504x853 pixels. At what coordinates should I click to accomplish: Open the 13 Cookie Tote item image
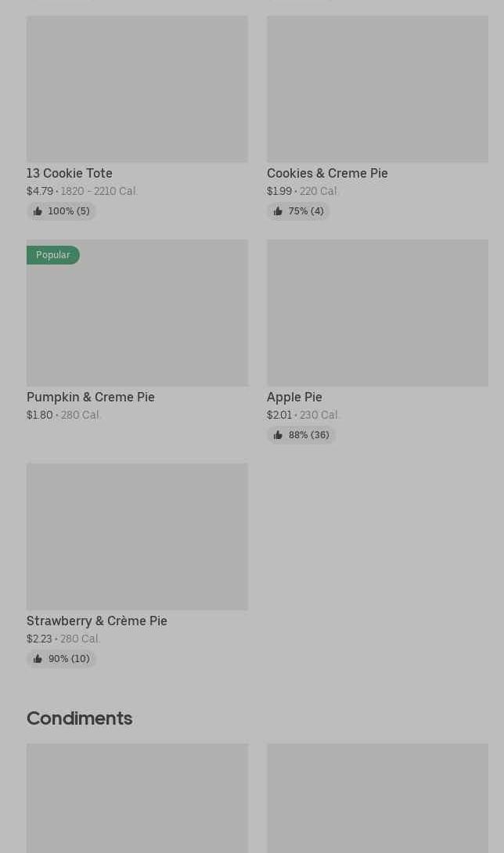(137, 89)
